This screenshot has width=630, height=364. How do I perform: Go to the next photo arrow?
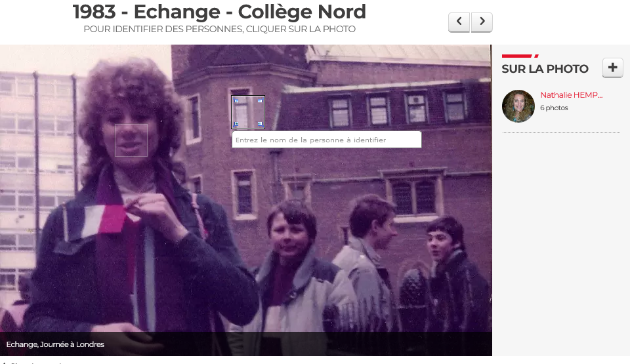tap(482, 22)
